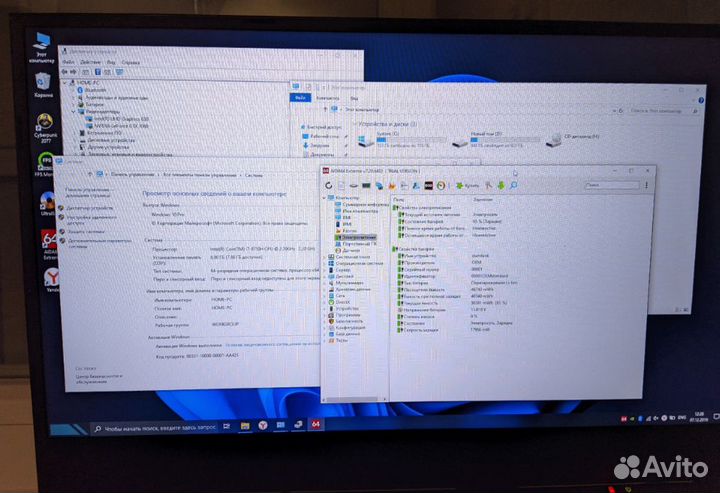Click the tools wrench icon in AIDA64 toolbar

tap(488, 185)
